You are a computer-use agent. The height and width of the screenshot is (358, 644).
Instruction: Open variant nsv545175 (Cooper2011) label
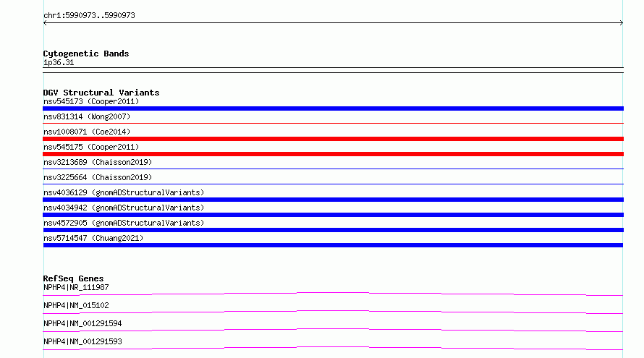point(91,147)
